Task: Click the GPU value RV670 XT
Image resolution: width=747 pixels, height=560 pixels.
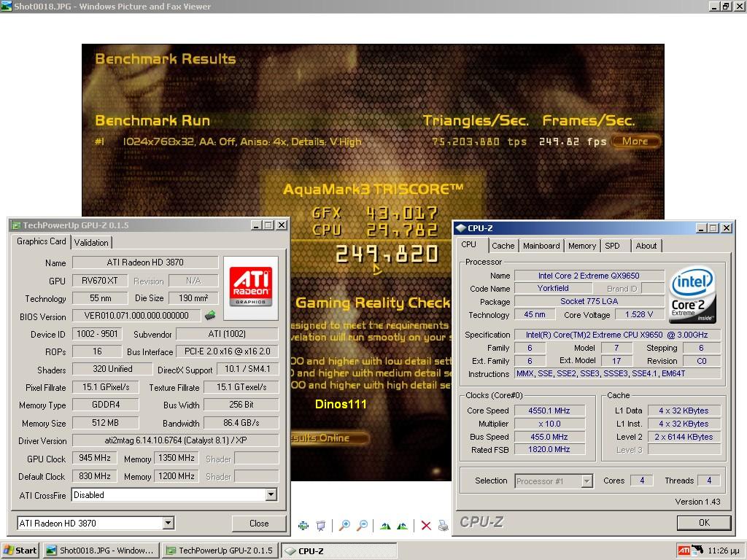Action: coord(99,281)
